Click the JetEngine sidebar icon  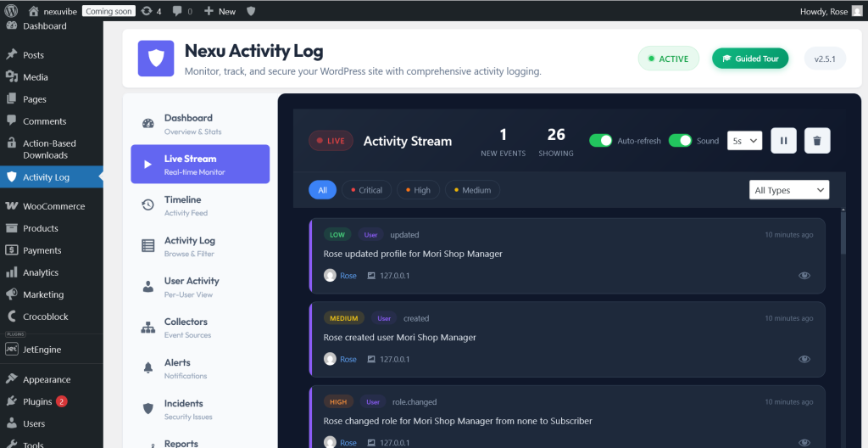click(11, 350)
